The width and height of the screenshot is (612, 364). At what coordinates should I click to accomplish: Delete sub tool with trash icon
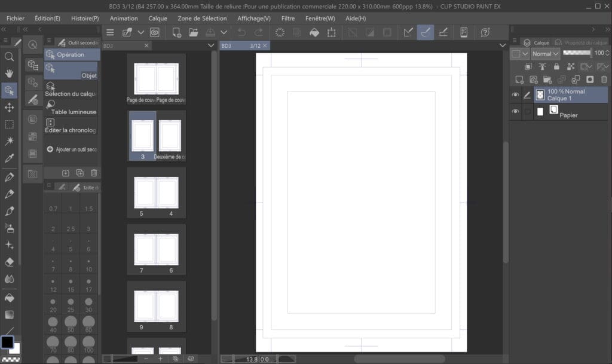click(94, 173)
